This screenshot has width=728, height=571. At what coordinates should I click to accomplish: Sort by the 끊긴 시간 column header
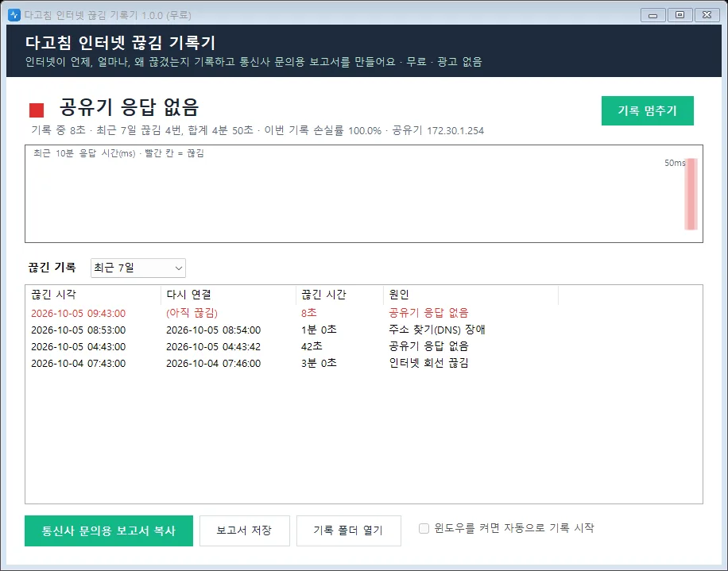(x=339, y=295)
